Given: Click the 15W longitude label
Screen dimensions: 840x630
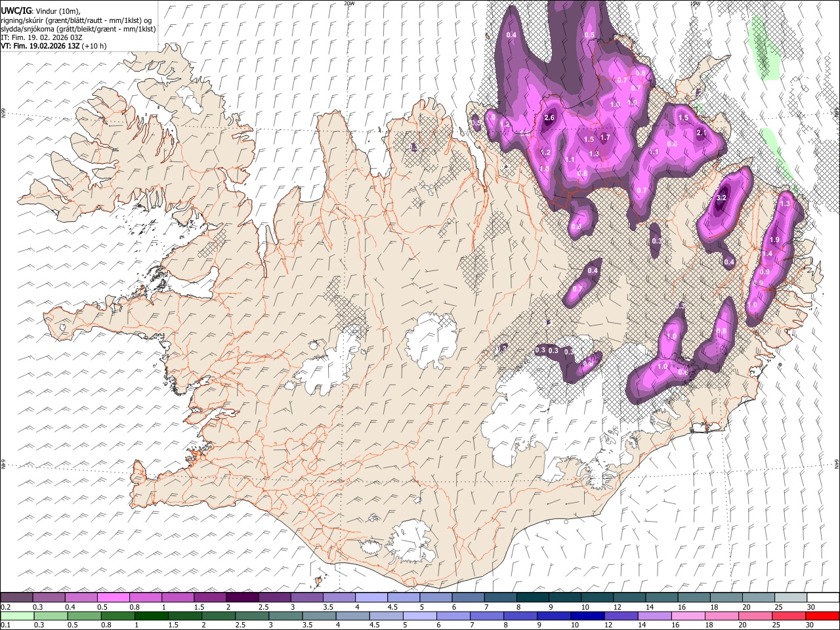Looking at the screenshot, I should click(x=695, y=3).
